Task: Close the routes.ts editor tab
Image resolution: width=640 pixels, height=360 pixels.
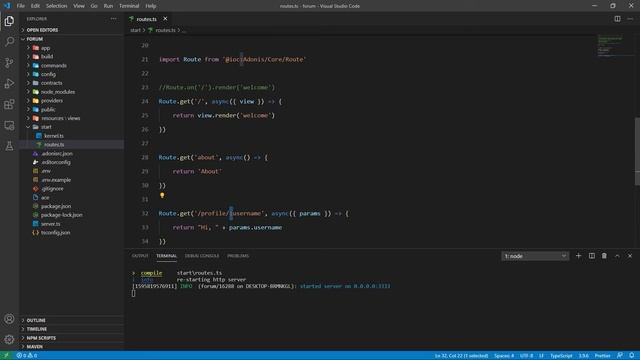Action: tap(165, 19)
